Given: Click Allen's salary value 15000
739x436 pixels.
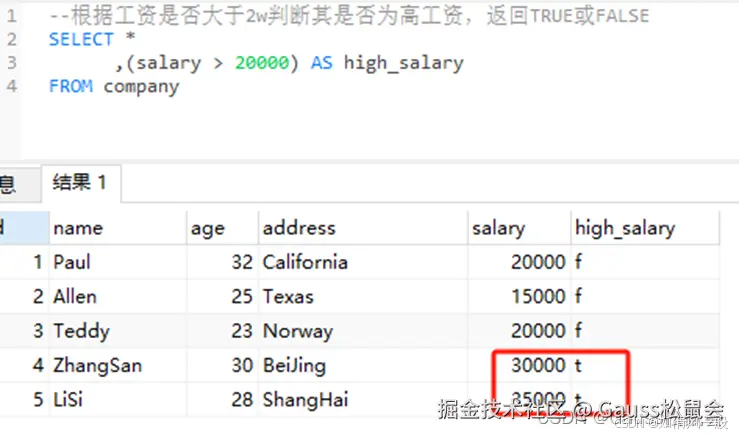Looking at the screenshot, I should click(x=519, y=296).
